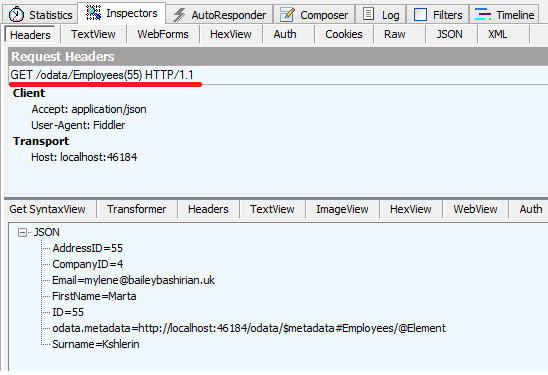Switch to the Timeline tab
This screenshot has height=375, width=548.
pyautogui.click(x=504, y=15)
